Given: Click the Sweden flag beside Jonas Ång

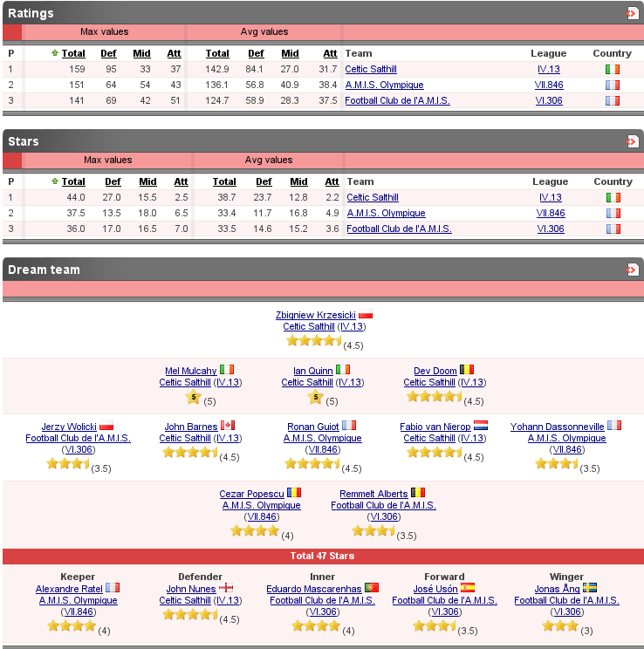Looking at the screenshot, I should pyautogui.click(x=590, y=587).
